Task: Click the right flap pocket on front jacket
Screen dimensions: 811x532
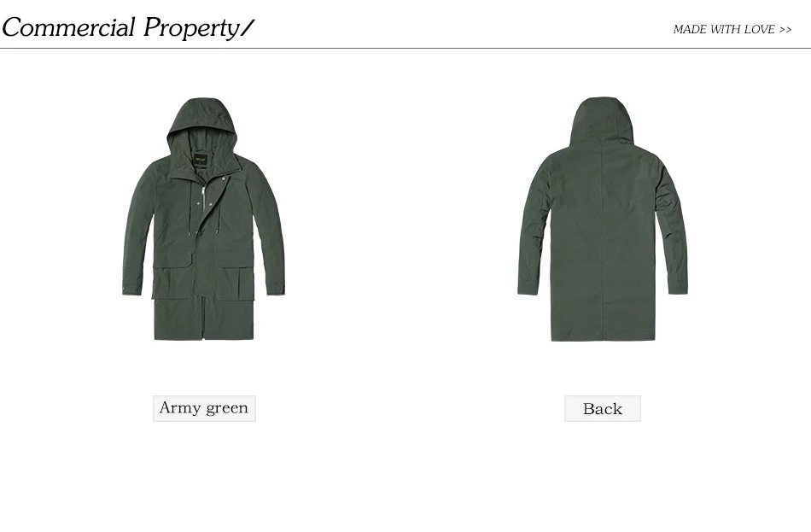Action: tap(236, 283)
